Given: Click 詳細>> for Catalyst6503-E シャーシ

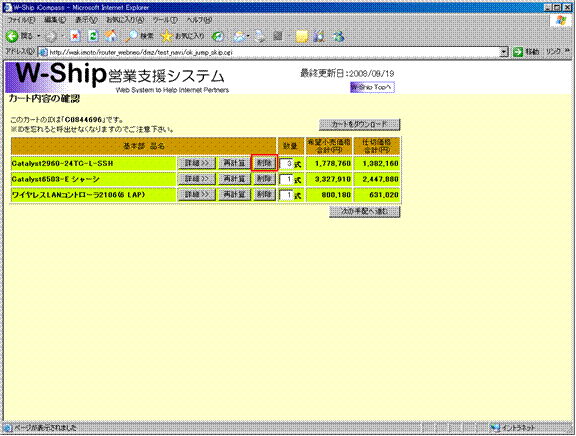Looking at the screenshot, I should pos(197,179).
